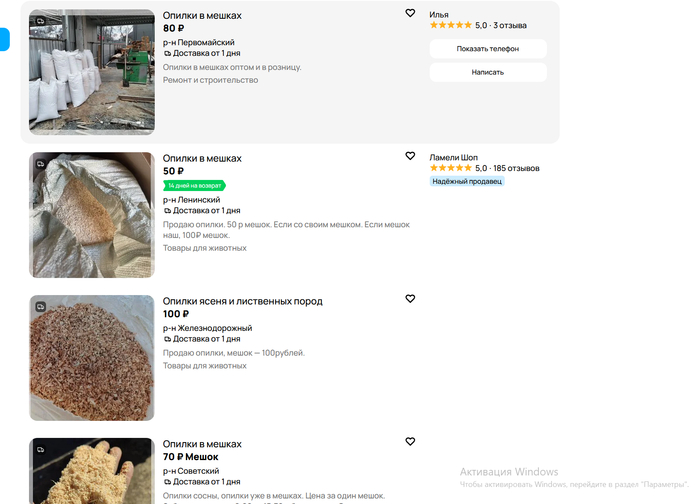This screenshot has width=700, height=504.
Task: Favorite the 50 ₽ sawdust listing heart
Action: pyautogui.click(x=410, y=156)
